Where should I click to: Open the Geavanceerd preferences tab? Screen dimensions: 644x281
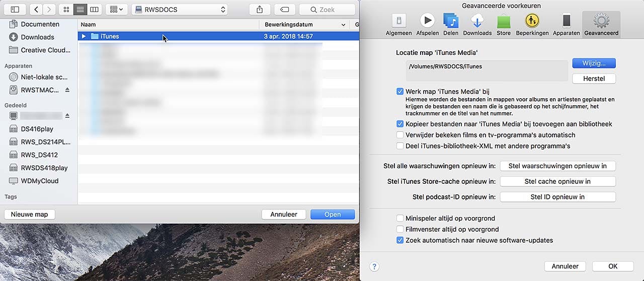pos(601,24)
